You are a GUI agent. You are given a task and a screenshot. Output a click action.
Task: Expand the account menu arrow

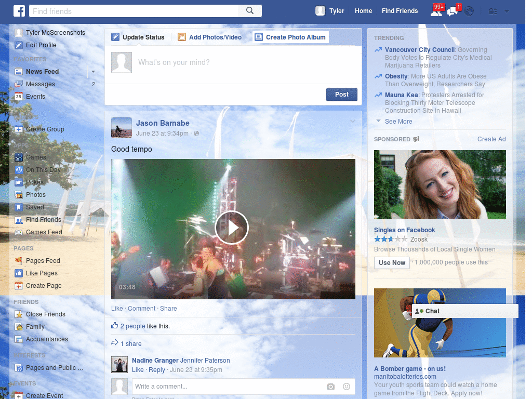[x=507, y=11]
